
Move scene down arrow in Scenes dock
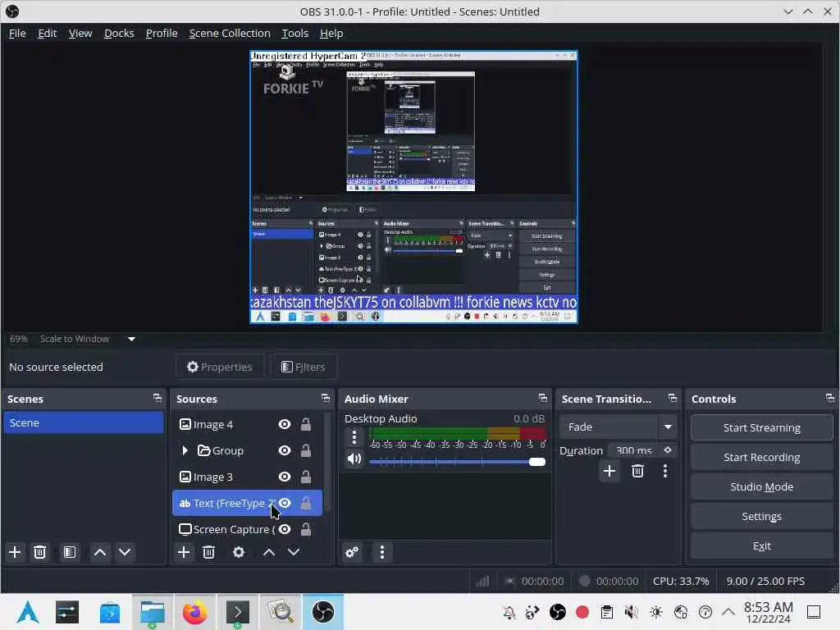(x=125, y=552)
